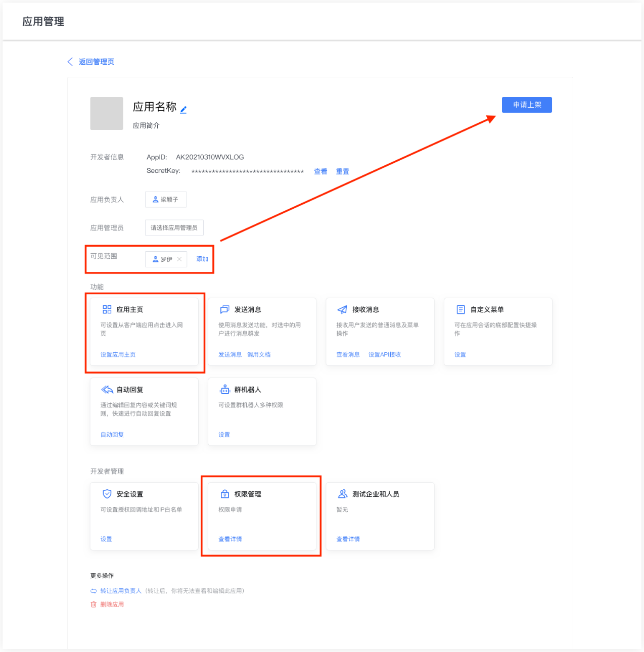Remove 罗伊 from the 可见范围 list
644x652 pixels.
(179, 259)
